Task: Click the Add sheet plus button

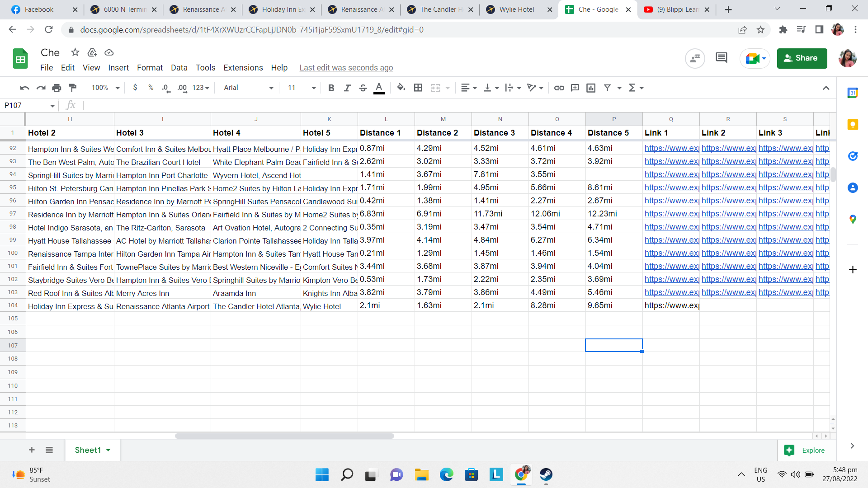Action: [32, 450]
